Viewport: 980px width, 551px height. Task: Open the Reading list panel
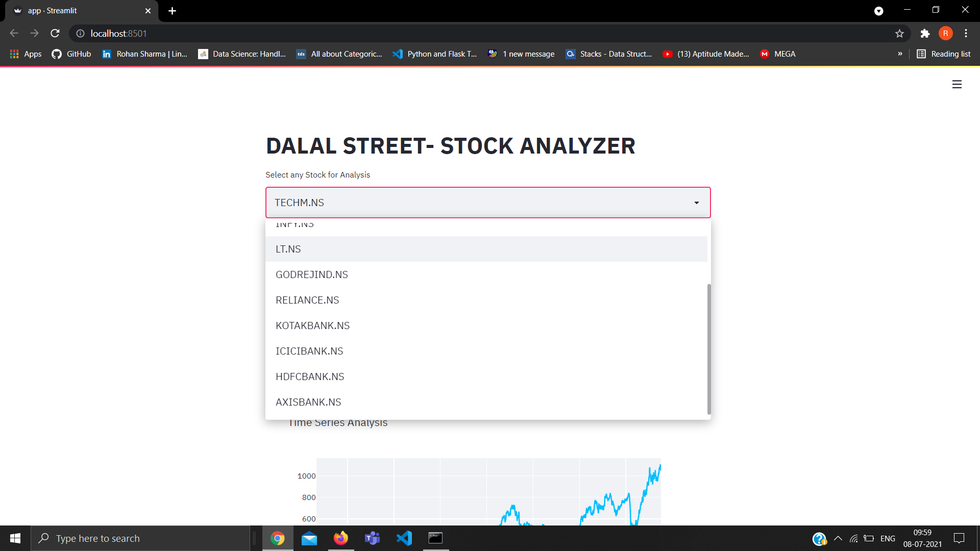click(x=943, y=54)
